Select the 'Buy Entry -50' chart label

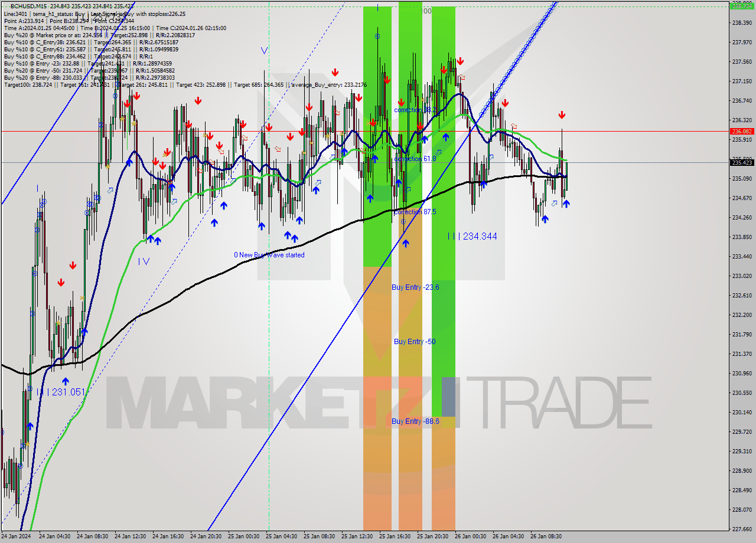tap(415, 341)
